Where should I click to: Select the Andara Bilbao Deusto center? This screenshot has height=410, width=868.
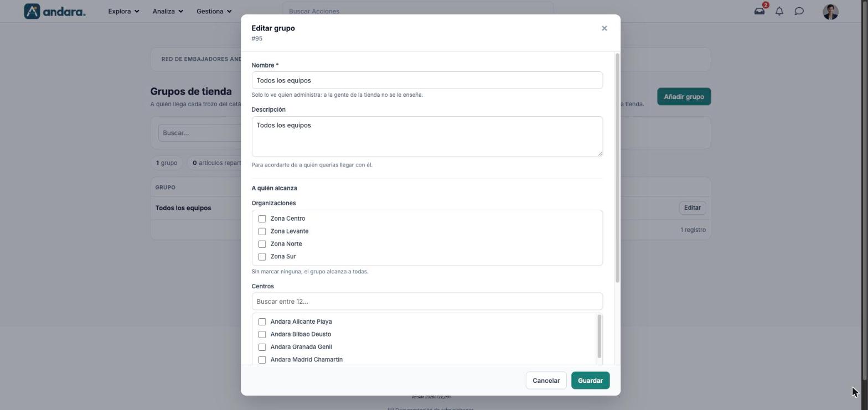(262, 334)
